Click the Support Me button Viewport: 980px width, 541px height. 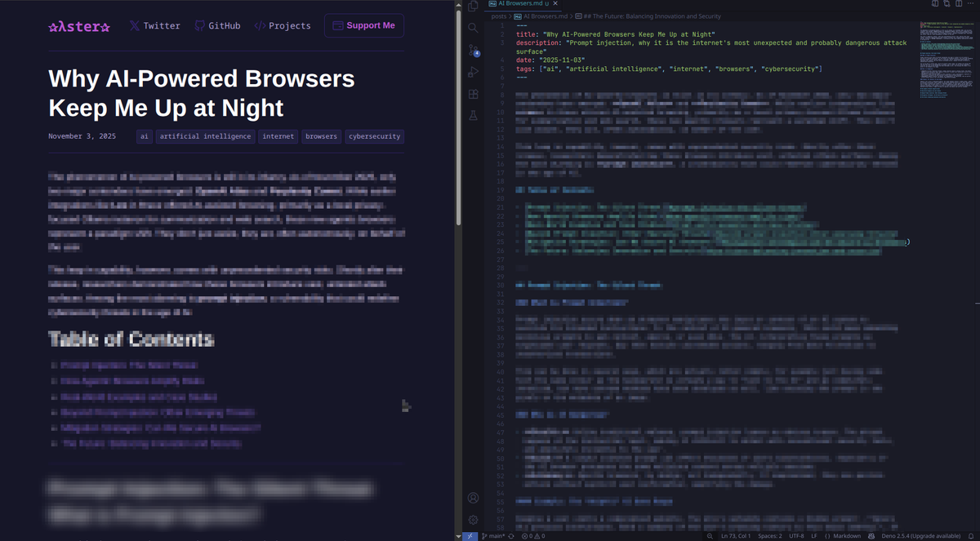(x=363, y=25)
